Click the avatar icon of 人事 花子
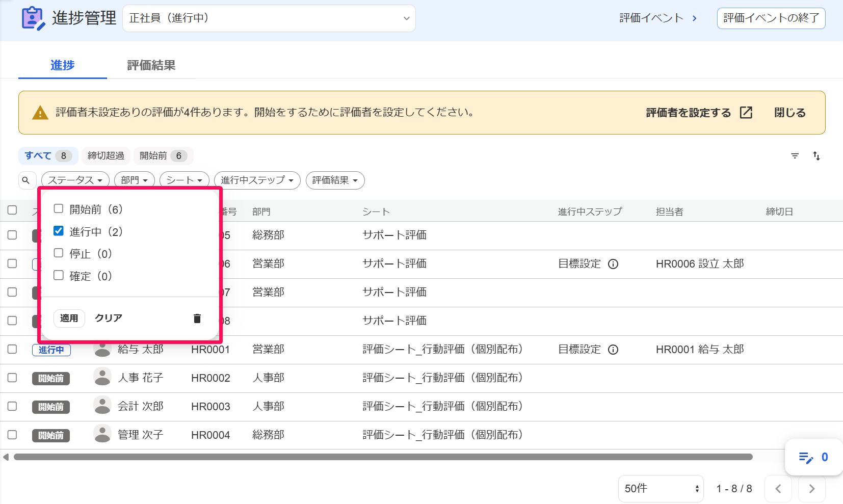The height and width of the screenshot is (504, 843). pyautogui.click(x=102, y=377)
